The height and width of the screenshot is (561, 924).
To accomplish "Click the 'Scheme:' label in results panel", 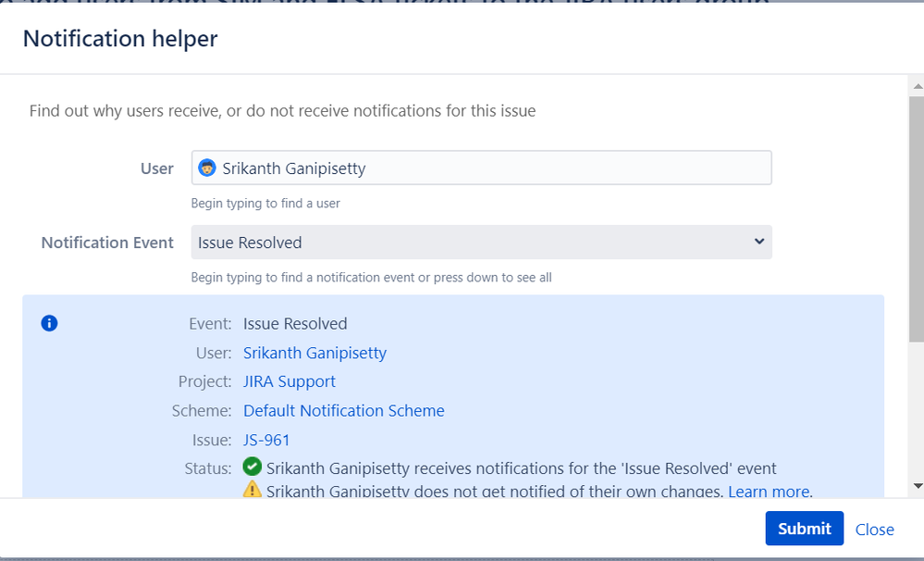I will point(202,411).
